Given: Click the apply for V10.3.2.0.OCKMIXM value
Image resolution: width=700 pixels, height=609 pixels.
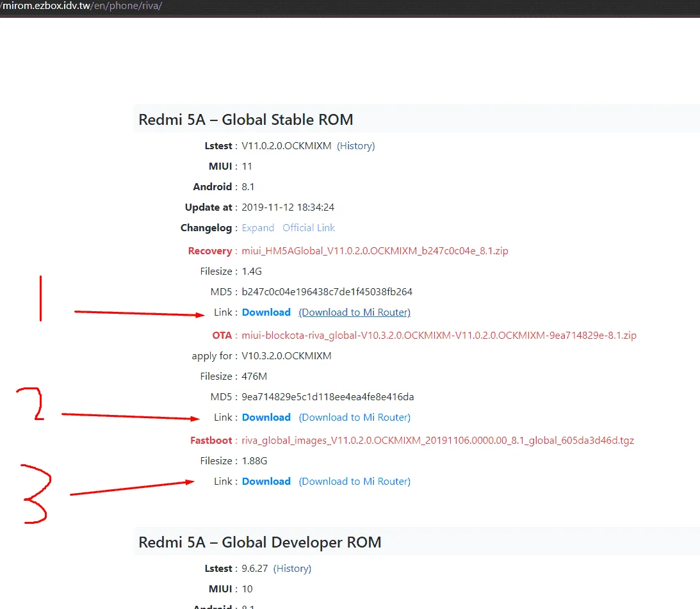Looking at the screenshot, I should (286, 356).
